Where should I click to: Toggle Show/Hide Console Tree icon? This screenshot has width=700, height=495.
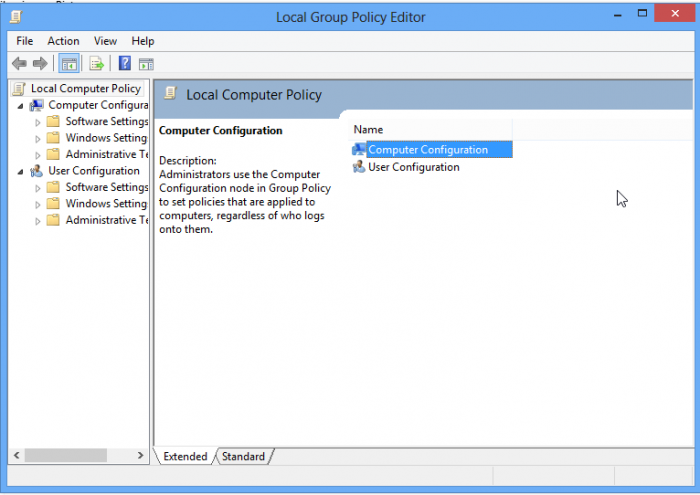pyautogui.click(x=69, y=64)
